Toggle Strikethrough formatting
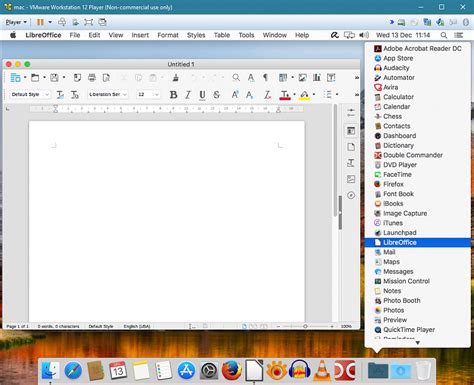 (x=217, y=95)
